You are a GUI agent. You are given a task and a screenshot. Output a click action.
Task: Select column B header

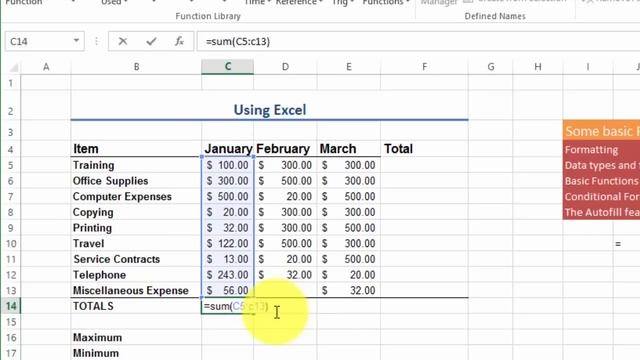[136, 67]
